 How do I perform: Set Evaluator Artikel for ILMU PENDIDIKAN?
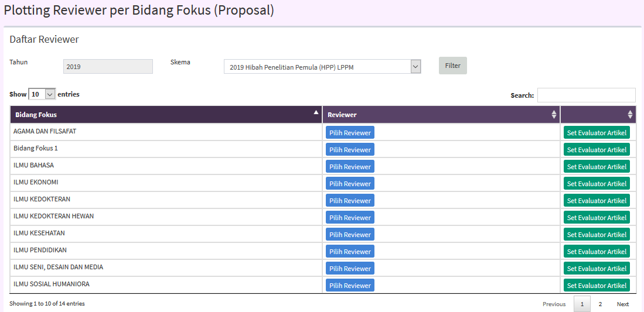(x=597, y=252)
